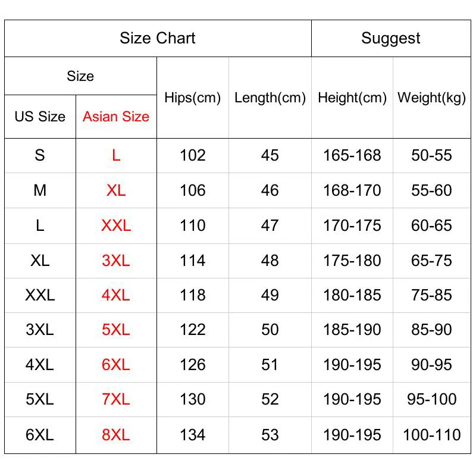
Task: Click the height range 185-190
Action: [352, 330]
